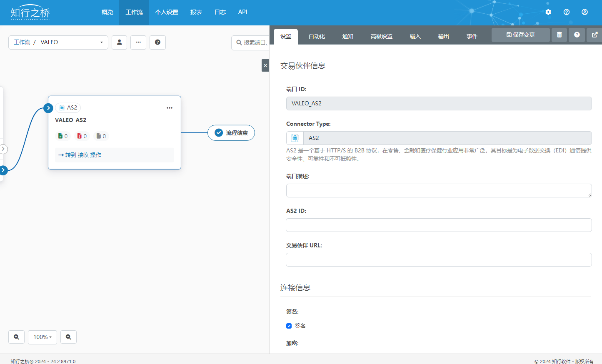602x364 pixels.
Task: Click the 工作流 breadcrumb link
Action: 22,42
